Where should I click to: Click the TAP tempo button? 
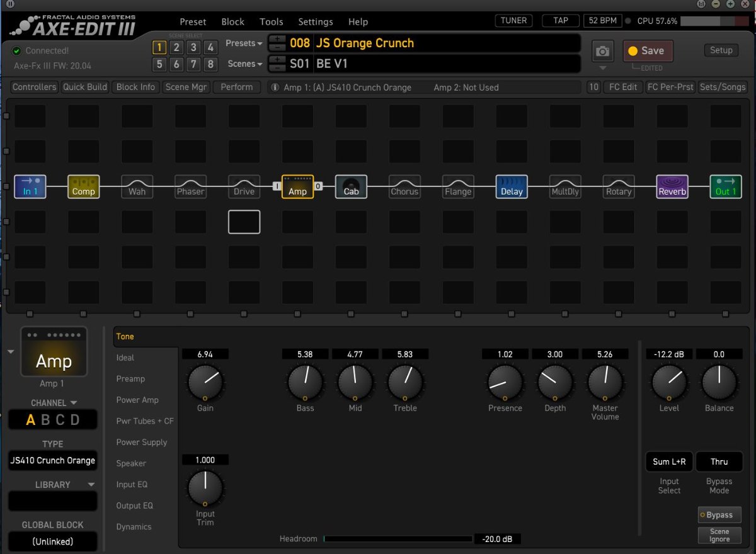[x=560, y=21]
